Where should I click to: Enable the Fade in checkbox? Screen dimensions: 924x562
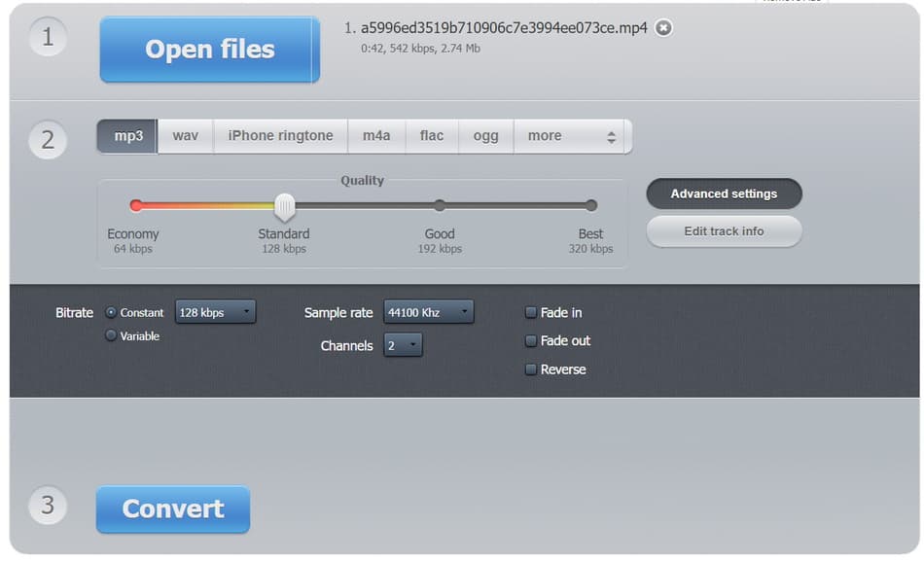pyautogui.click(x=531, y=313)
